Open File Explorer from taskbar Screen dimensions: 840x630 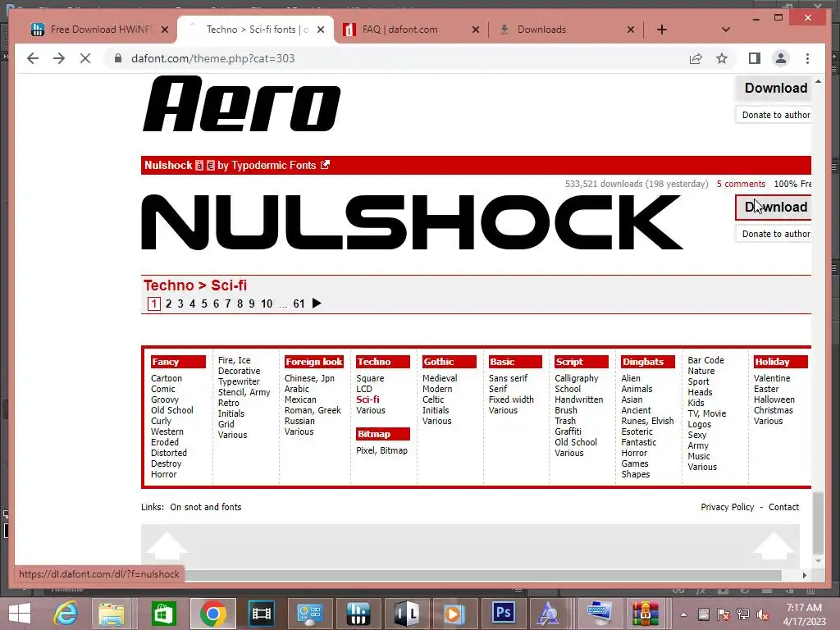[112, 614]
